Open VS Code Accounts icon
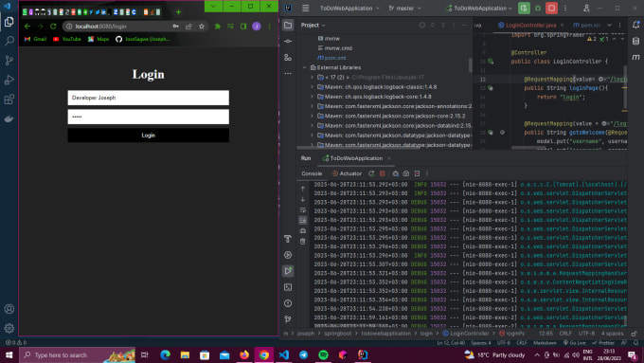 pyautogui.click(x=9, y=309)
